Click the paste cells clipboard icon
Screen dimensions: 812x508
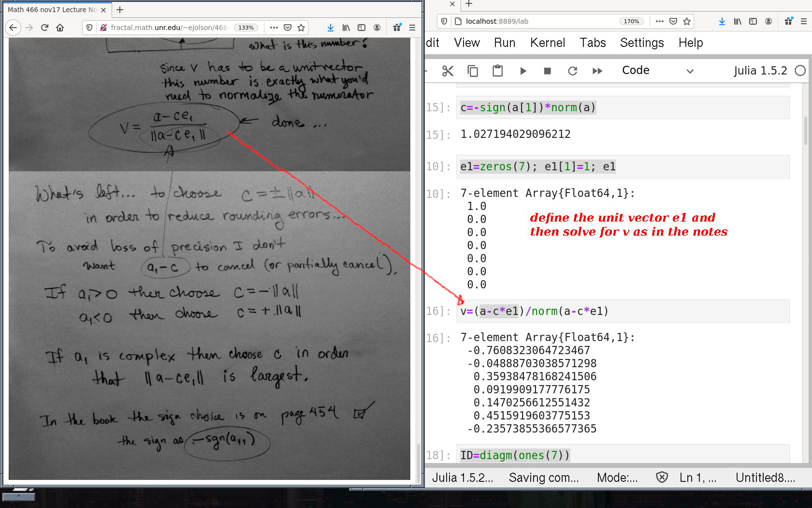pyautogui.click(x=497, y=71)
